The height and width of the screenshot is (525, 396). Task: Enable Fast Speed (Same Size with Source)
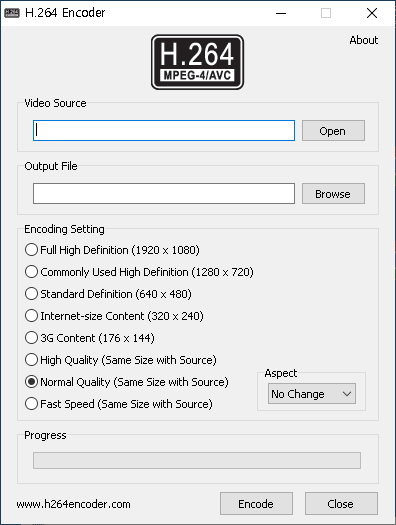click(118, 403)
